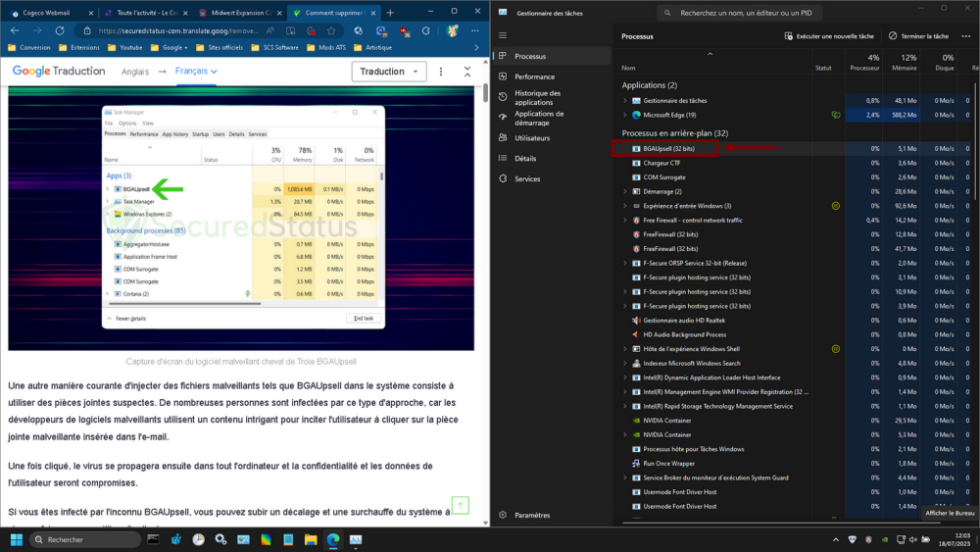The image size is (980, 552).
Task: Open Windows Start menu
Action: (17, 539)
